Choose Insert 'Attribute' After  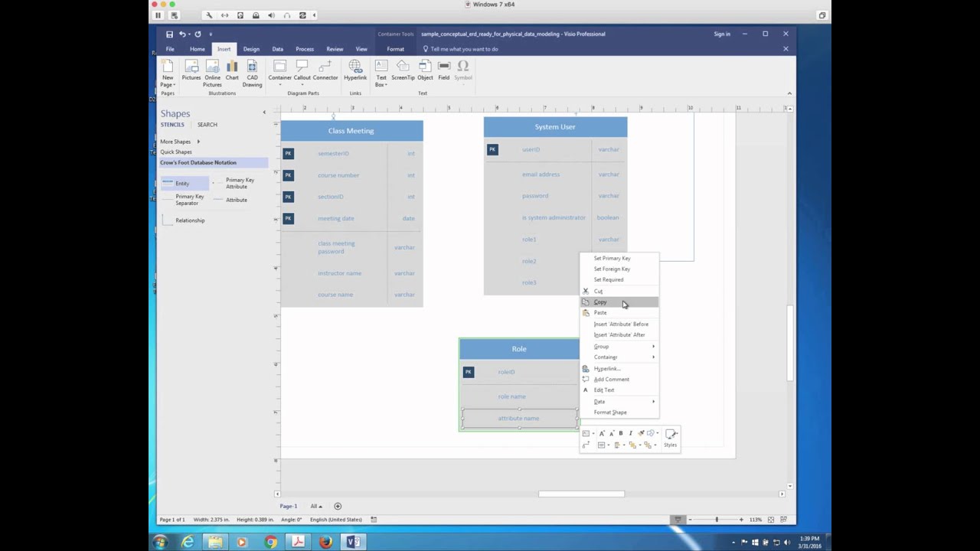tap(619, 335)
